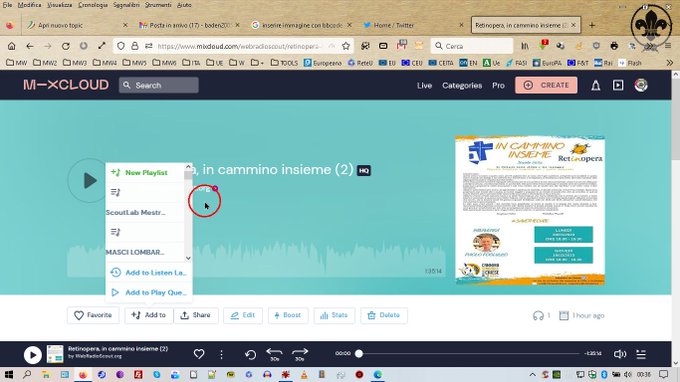
Task: Open the Cronologia menu
Action: [x=93, y=5]
